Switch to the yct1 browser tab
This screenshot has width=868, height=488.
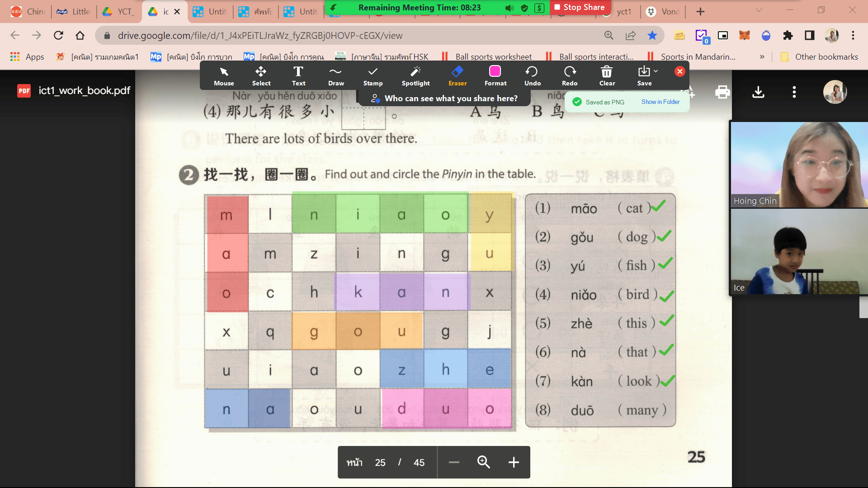tap(623, 12)
